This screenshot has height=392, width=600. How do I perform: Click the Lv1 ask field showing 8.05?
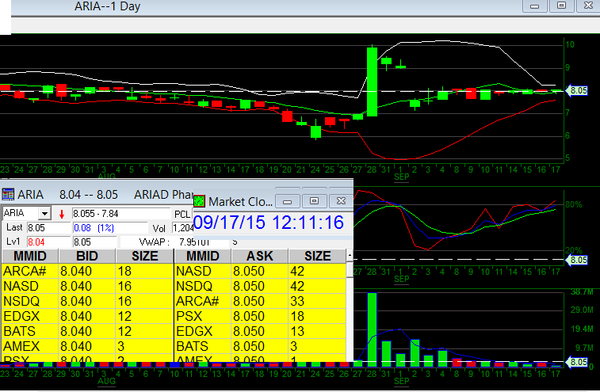[x=95, y=242]
